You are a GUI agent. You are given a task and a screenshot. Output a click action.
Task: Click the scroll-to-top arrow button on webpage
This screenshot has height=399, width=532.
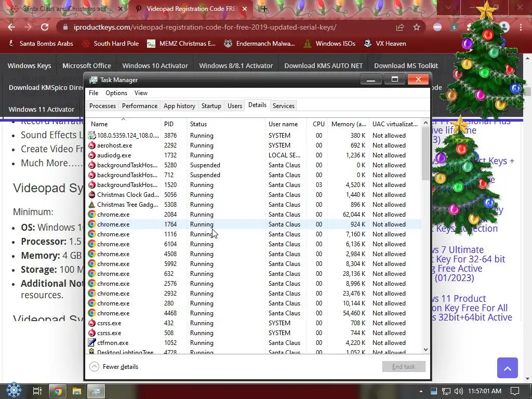coord(507,368)
